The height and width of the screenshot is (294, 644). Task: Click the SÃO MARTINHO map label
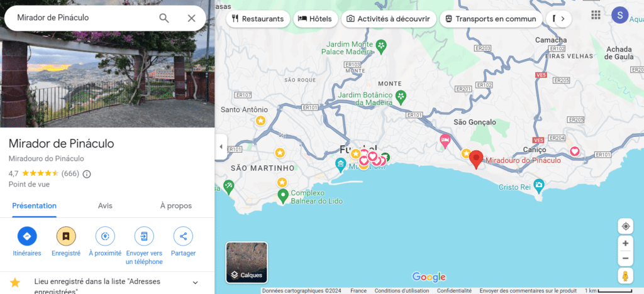point(262,168)
